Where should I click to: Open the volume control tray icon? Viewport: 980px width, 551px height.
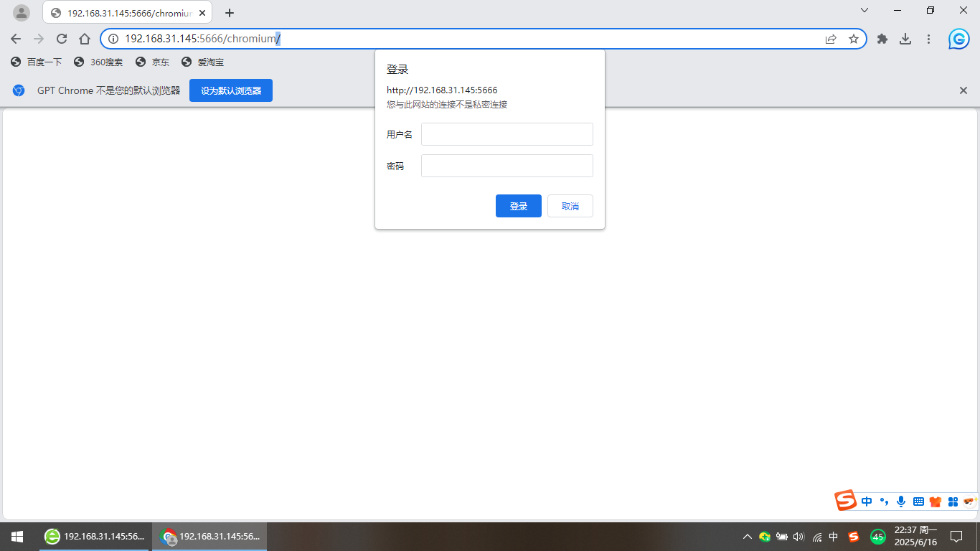coord(799,537)
